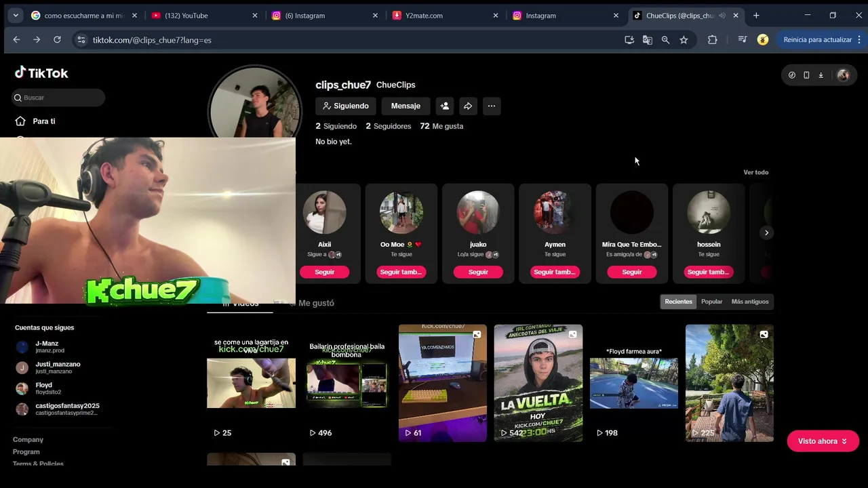Image resolution: width=868 pixels, height=488 pixels.
Task: Open the three-dot profile options menu
Action: click(492, 106)
